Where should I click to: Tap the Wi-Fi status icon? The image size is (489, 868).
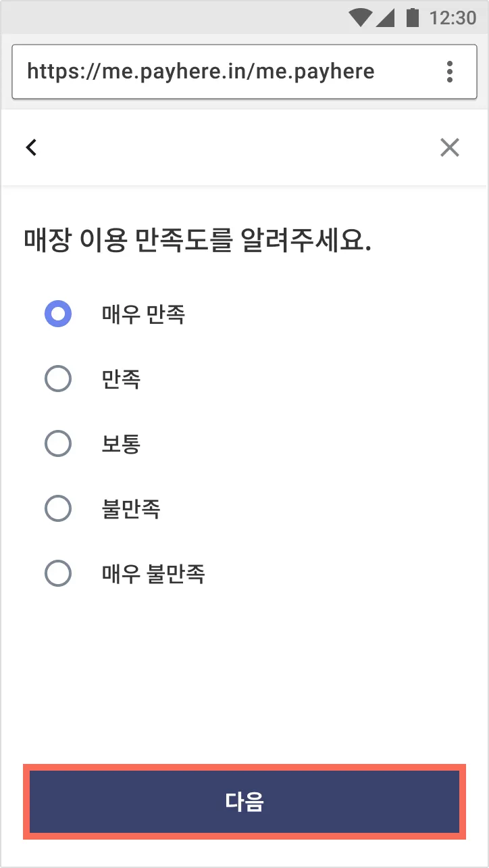point(361,18)
